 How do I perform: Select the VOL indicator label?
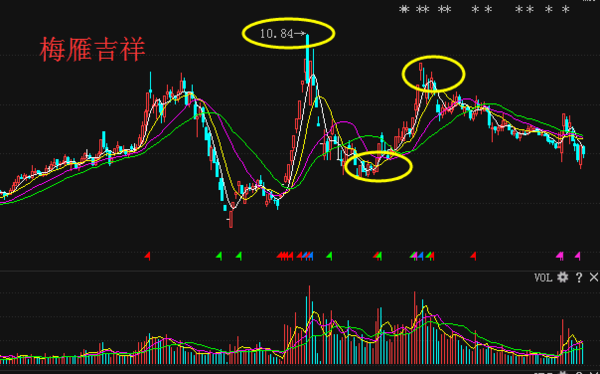[543, 278]
